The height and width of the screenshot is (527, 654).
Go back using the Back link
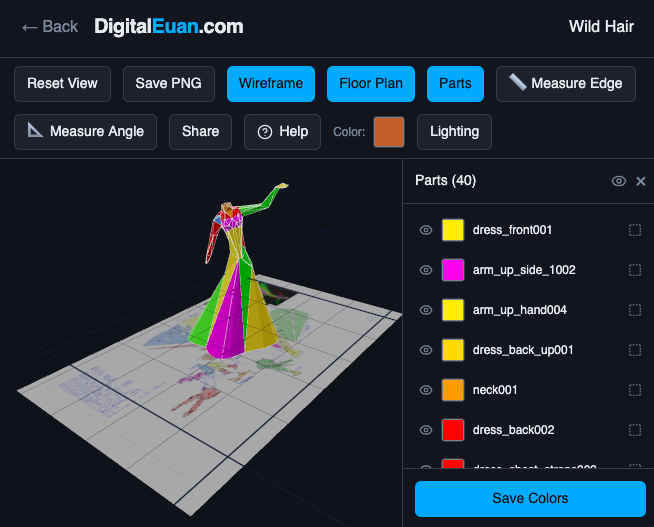pos(49,27)
